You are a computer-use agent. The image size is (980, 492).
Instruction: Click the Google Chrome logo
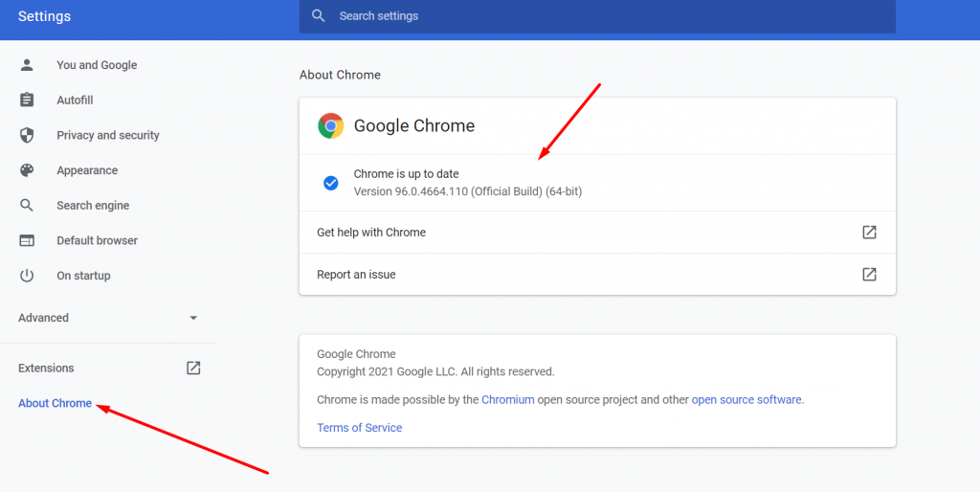pos(331,125)
